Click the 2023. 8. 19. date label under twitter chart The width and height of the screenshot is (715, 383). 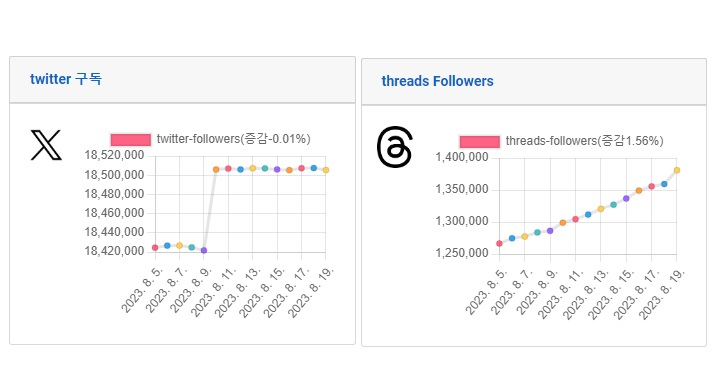(x=311, y=292)
